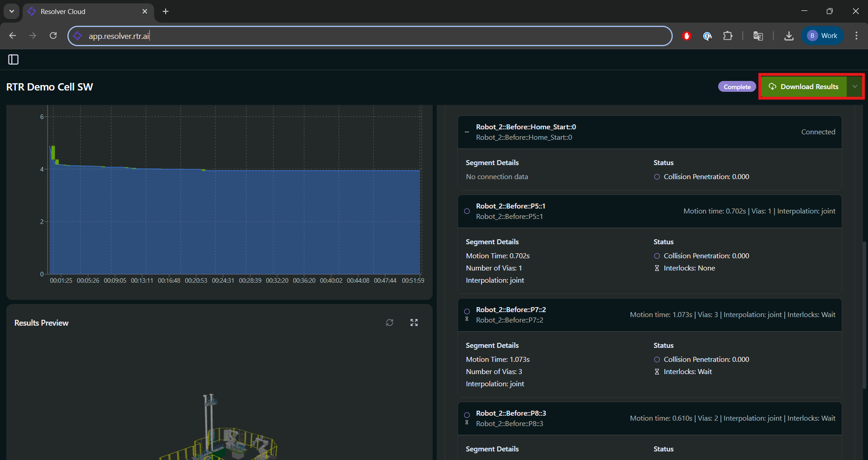Toggle the Robot_2::Before::P7::2 segment header
This screenshot has height=460, width=868.
[649, 315]
